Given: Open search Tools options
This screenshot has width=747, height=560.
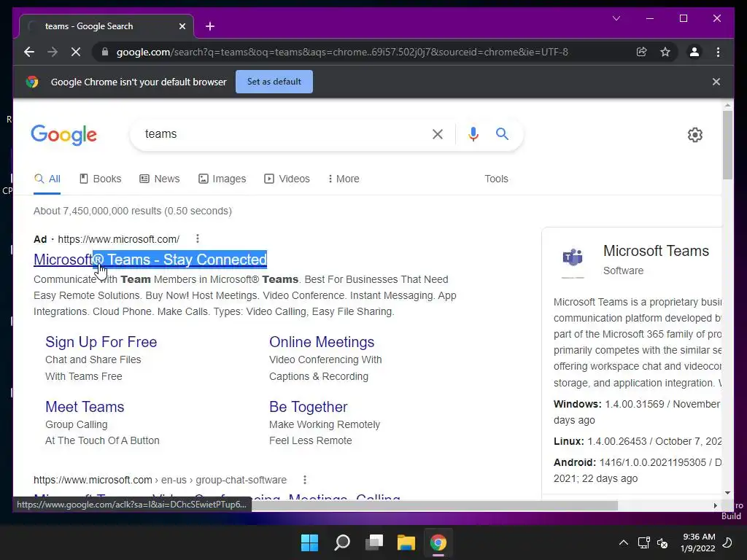Looking at the screenshot, I should click(496, 179).
